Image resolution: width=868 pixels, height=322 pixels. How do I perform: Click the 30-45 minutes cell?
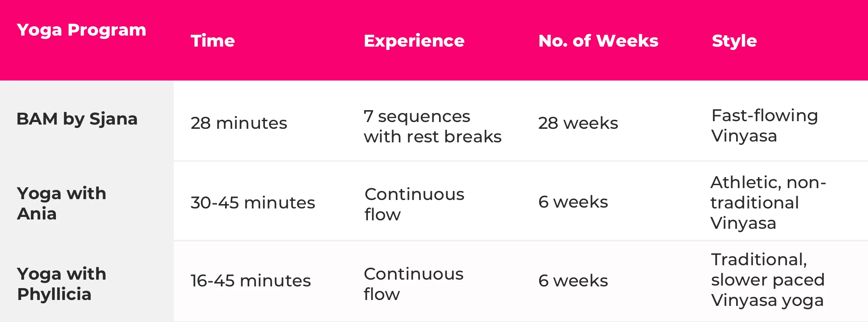253,203
